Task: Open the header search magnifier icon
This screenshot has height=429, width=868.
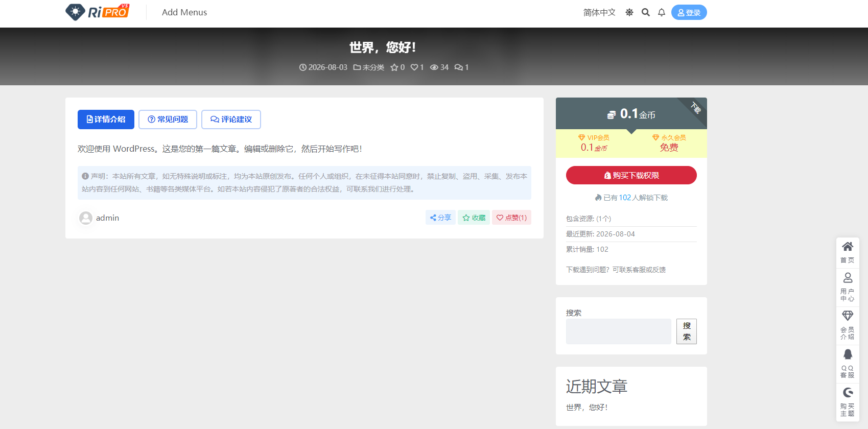Action: coord(646,12)
